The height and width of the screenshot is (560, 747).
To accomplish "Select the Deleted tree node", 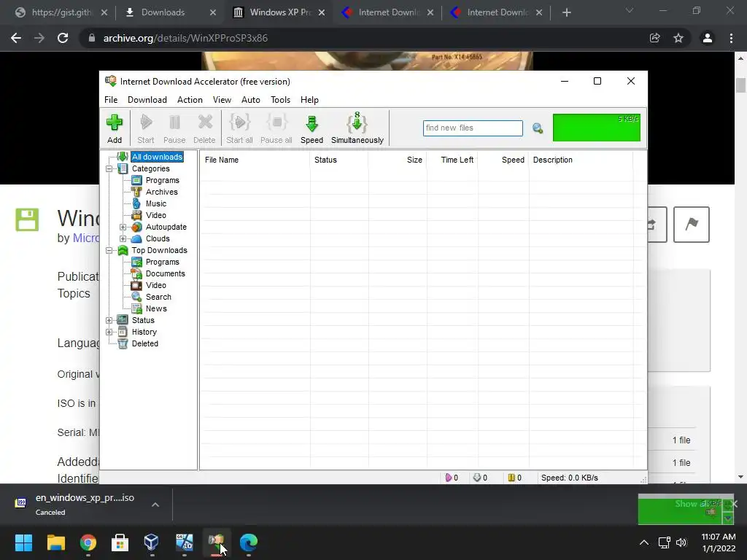I will pos(145,344).
